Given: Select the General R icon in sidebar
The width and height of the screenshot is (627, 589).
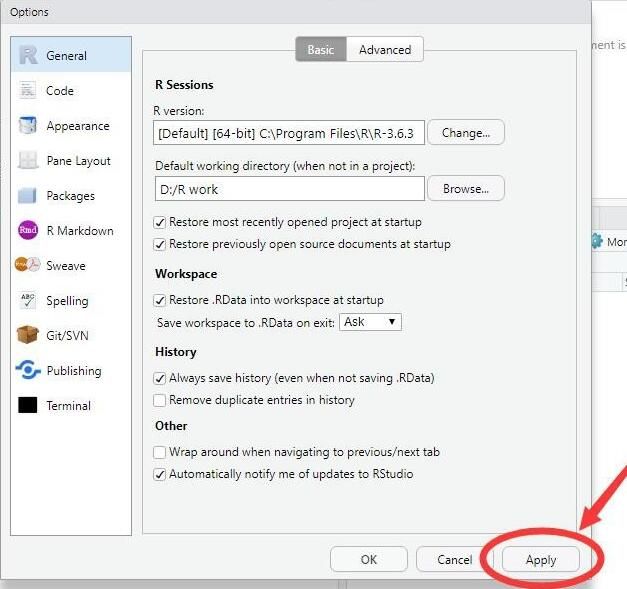Looking at the screenshot, I should pos(28,56).
